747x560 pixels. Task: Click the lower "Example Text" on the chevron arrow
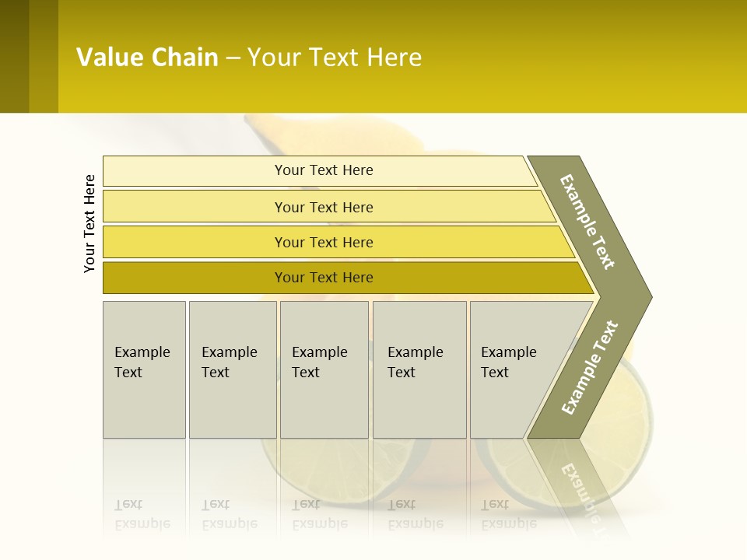click(590, 368)
